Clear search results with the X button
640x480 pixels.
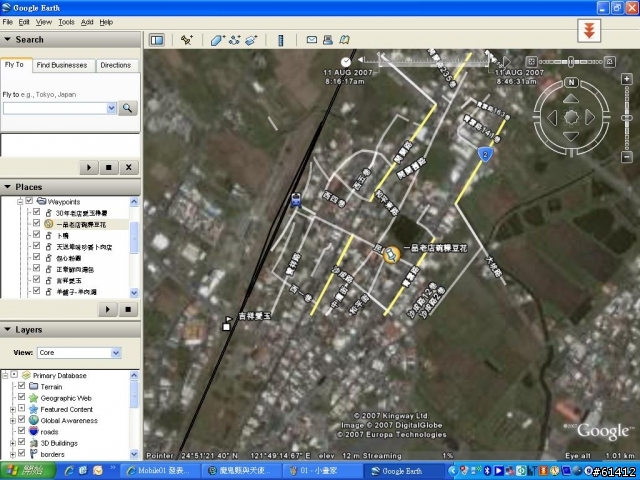129,167
